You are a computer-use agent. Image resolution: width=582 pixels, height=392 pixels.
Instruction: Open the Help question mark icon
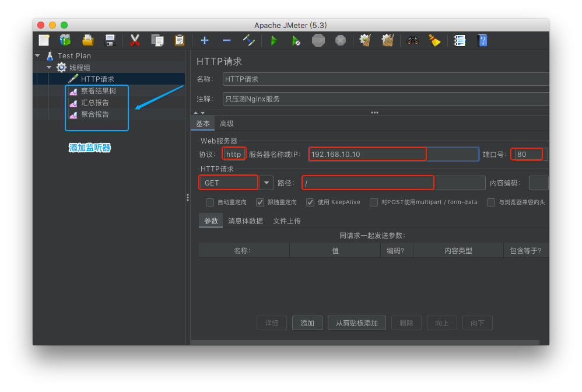482,40
